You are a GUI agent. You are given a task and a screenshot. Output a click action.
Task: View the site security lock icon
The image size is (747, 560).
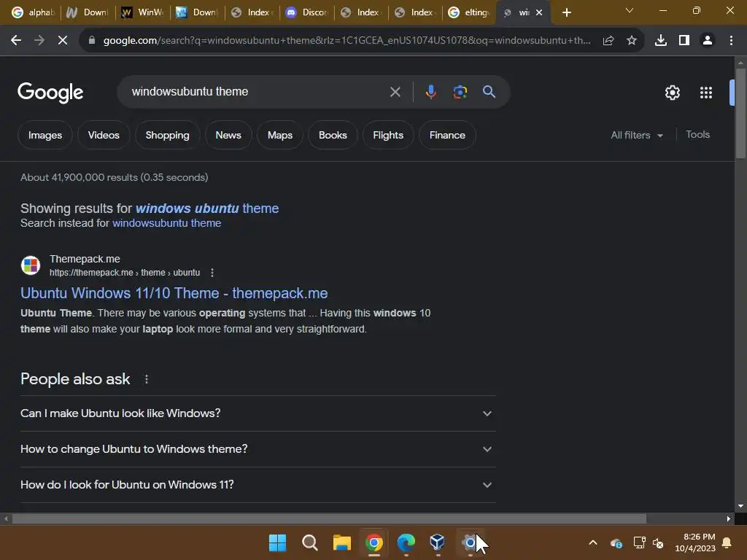point(91,41)
